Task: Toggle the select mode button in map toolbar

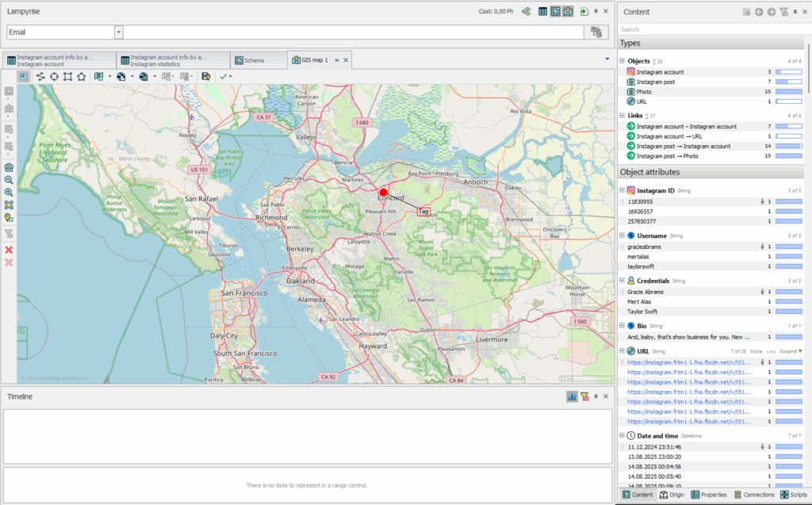Action: click(23, 77)
